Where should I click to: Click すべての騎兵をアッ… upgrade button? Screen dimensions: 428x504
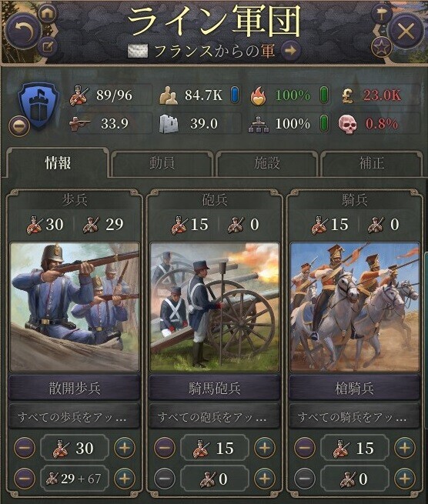(354, 417)
